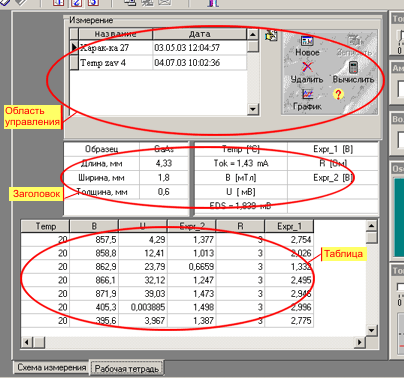Image resolution: width=404 pixels, height=378 pixels.
Task: Switch to the Рабочая тетрадь tab
Action: [127, 369]
